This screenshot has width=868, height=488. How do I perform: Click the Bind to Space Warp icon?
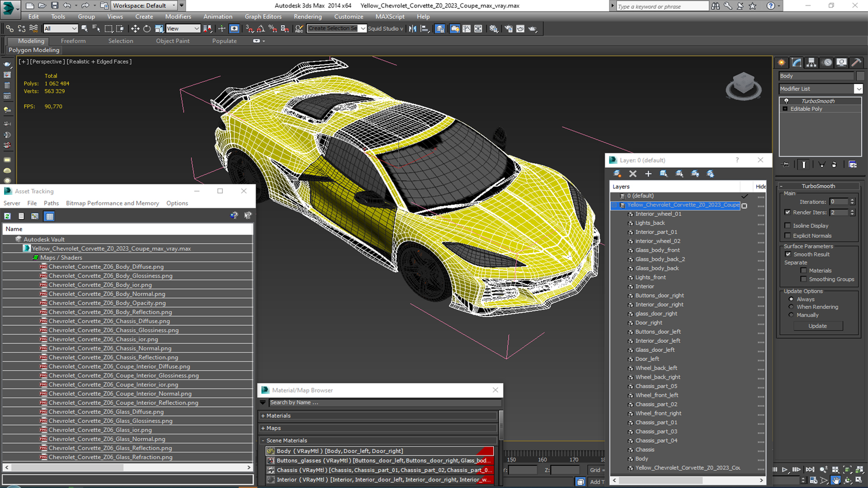[x=33, y=28]
